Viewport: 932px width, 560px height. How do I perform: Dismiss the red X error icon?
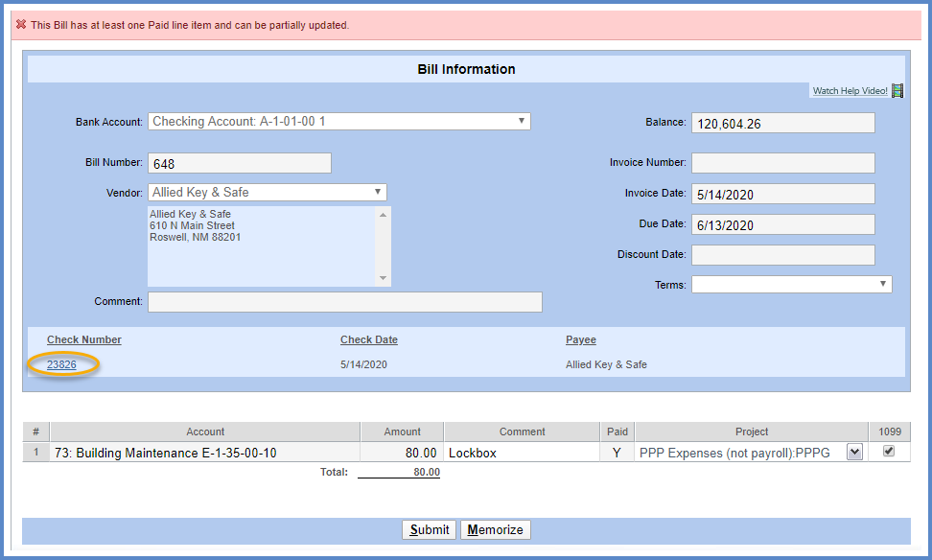(21, 25)
